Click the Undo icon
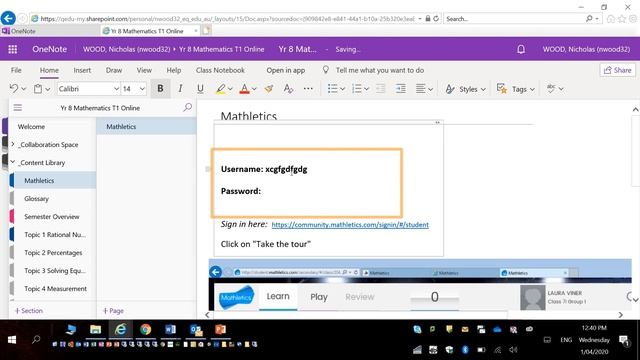The width and height of the screenshot is (640, 360). point(14,89)
